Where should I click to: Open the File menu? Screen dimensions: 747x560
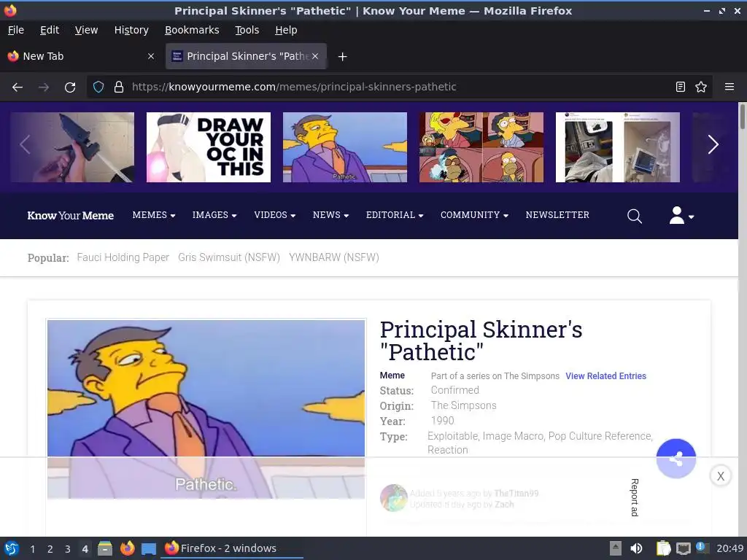coord(16,30)
